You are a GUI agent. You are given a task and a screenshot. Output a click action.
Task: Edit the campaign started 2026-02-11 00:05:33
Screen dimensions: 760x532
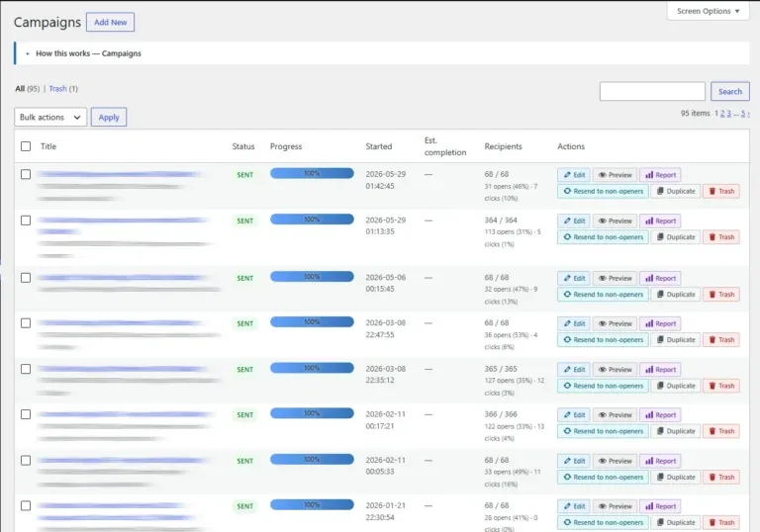(x=574, y=461)
